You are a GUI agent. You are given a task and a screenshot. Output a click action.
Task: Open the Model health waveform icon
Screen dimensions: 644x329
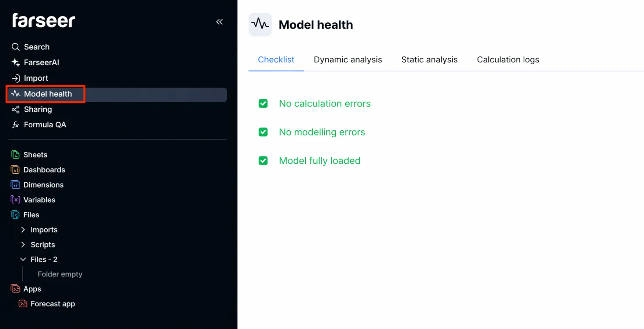tap(15, 94)
